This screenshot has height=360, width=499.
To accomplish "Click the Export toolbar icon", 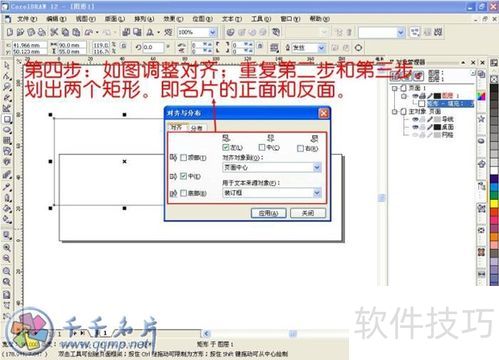I will click(x=137, y=32).
